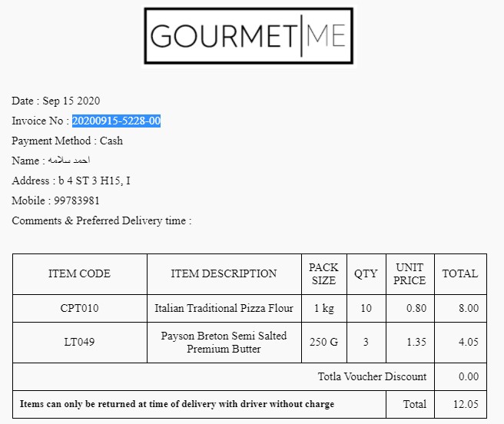Click the ITEM CODE column header
Image resolution: width=504 pixels, height=424 pixels.
pyautogui.click(x=79, y=273)
